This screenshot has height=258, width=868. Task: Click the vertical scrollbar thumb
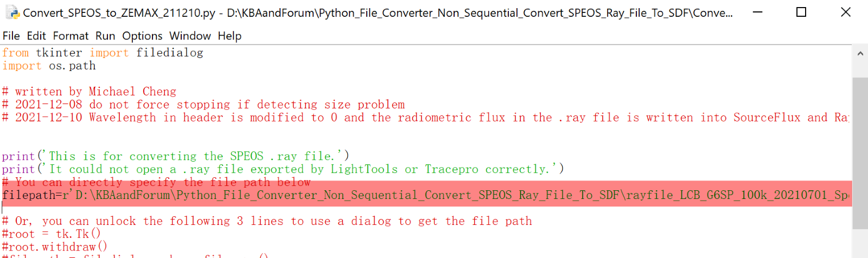[x=860, y=153]
